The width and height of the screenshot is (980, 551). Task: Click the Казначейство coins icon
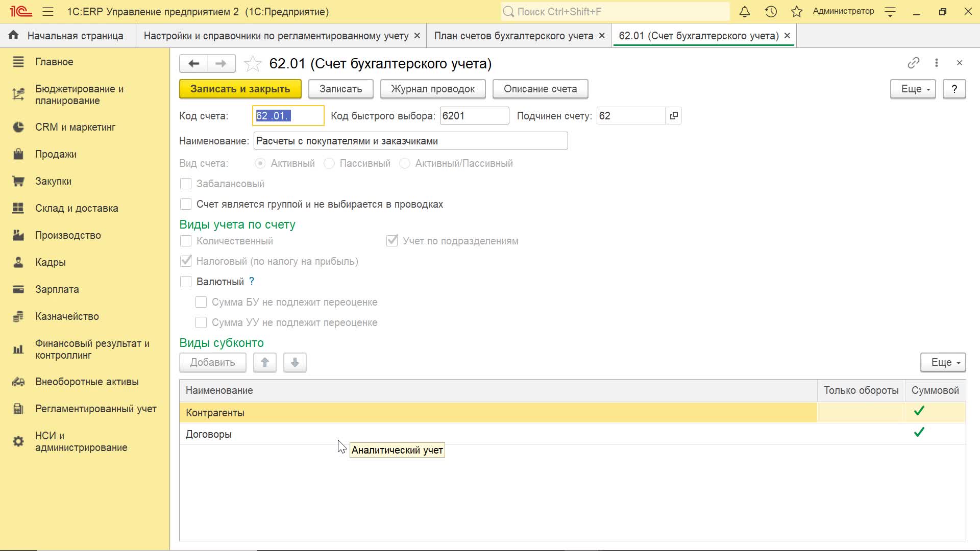click(18, 316)
